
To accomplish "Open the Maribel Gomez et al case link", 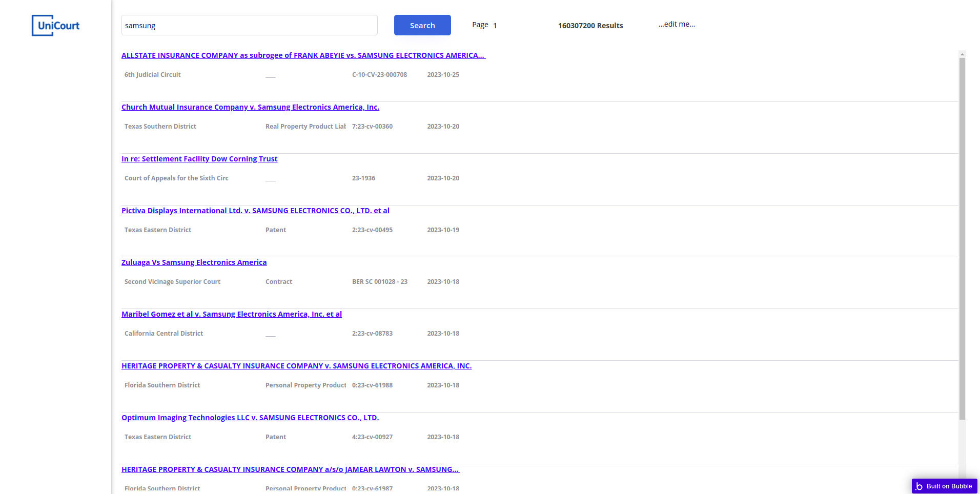I will click(x=232, y=314).
